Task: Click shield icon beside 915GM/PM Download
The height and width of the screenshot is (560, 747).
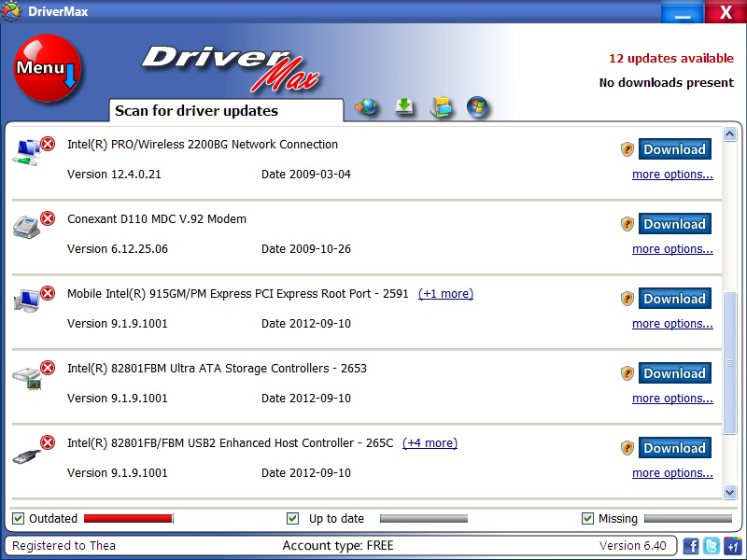Action: click(x=627, y=299)
